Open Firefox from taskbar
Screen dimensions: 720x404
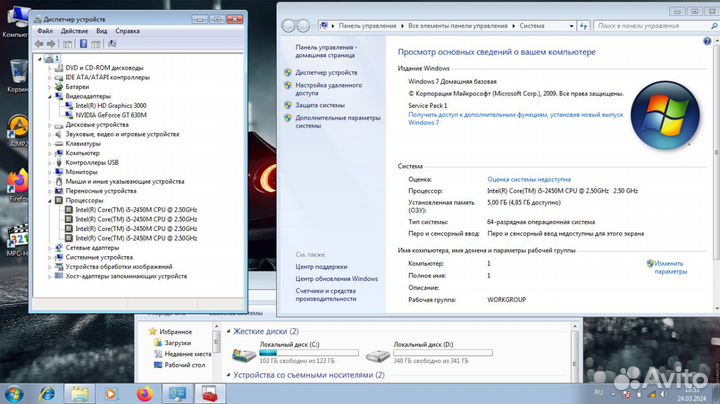(145, 394)
